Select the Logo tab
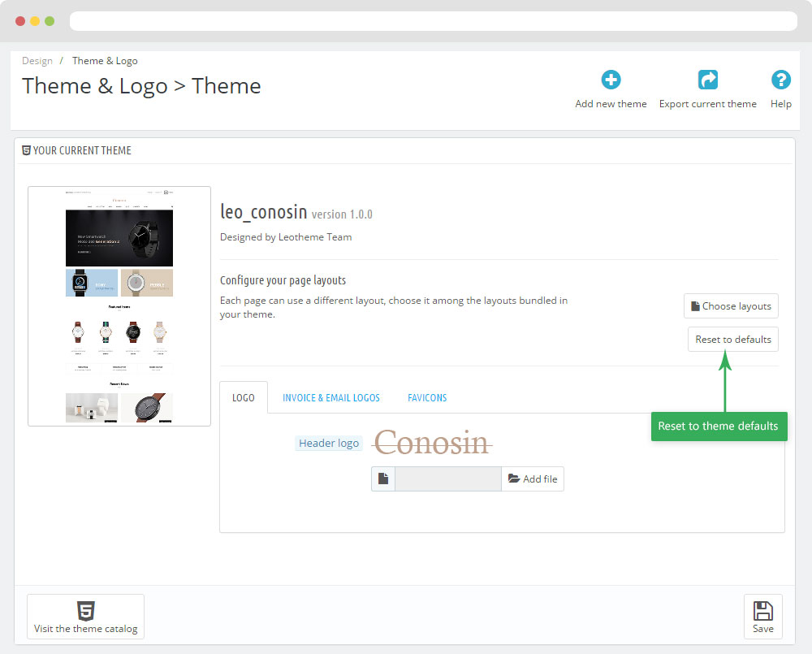Viewport: 812px width, 654px height. pos(244,397)
